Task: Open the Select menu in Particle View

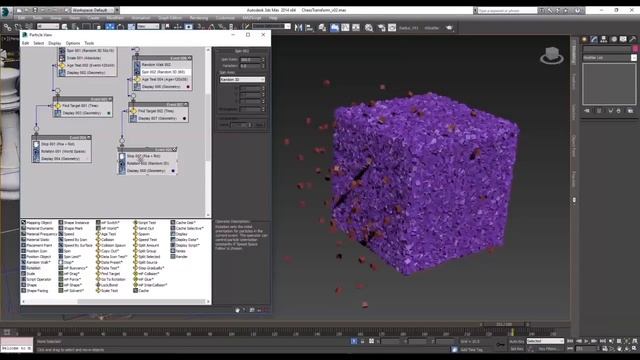Action: point(38,43)
